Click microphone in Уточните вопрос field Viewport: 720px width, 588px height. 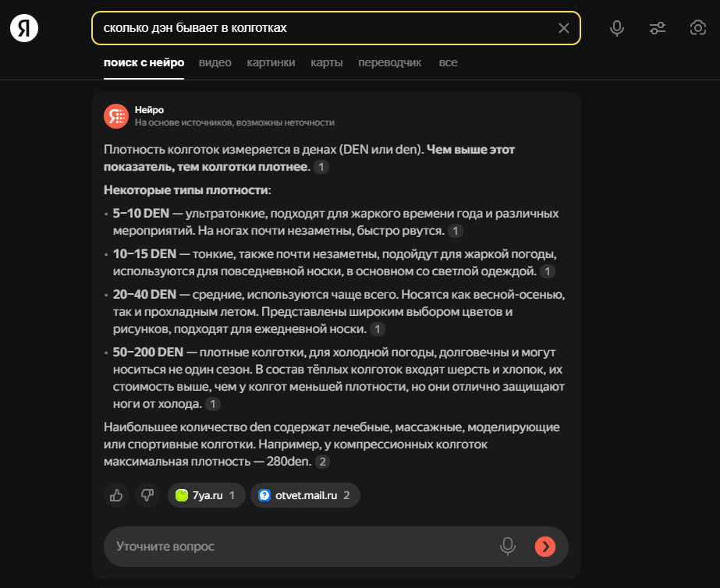point(508,547)
